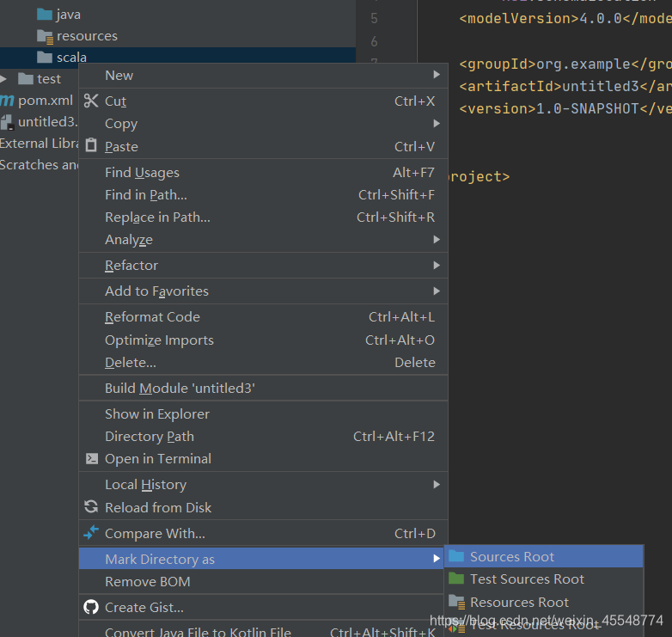Click the scala folder icon in project tree
This screenshot has width=672, height=637.
[45, 57]
